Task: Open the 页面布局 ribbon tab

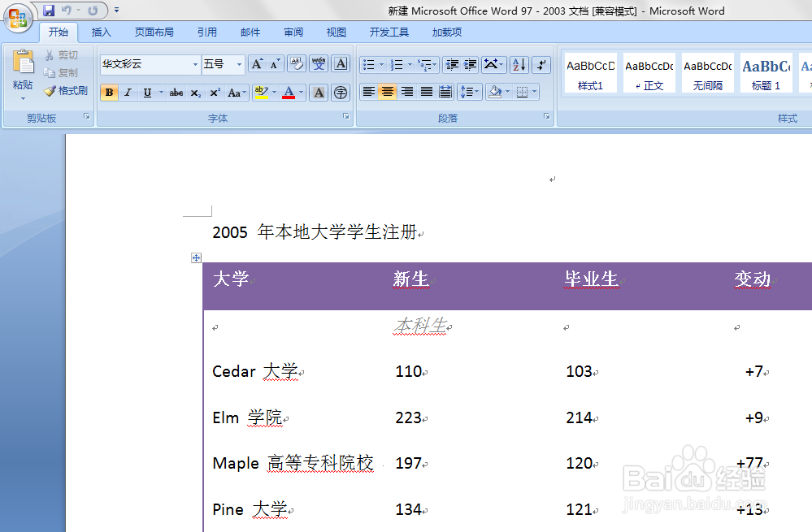Action: click(154, 32)
